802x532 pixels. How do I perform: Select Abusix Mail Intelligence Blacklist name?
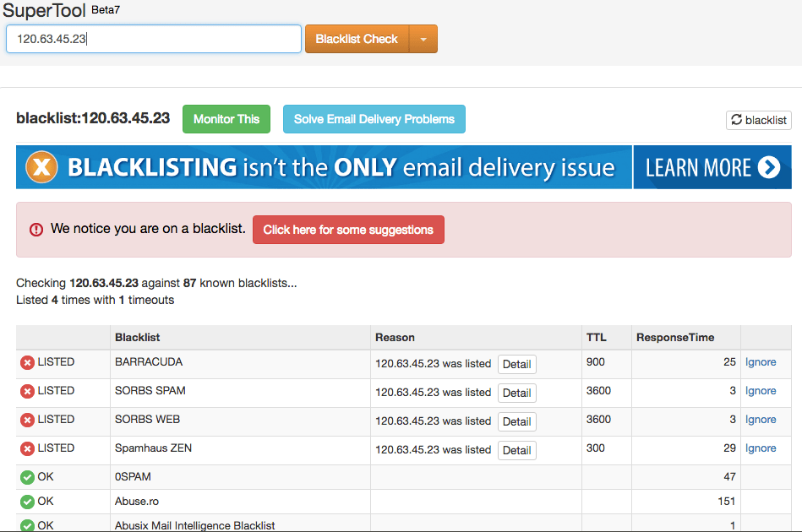195,525
